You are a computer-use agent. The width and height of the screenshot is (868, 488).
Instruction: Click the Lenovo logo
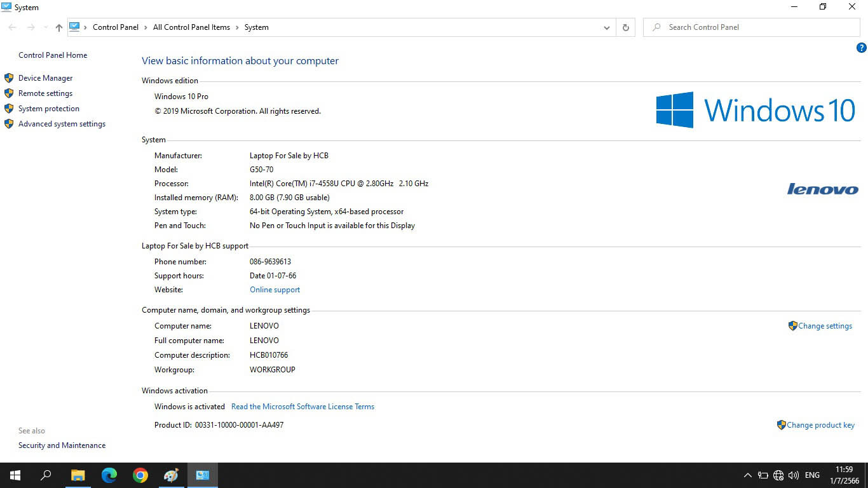[x=823, y=189]
